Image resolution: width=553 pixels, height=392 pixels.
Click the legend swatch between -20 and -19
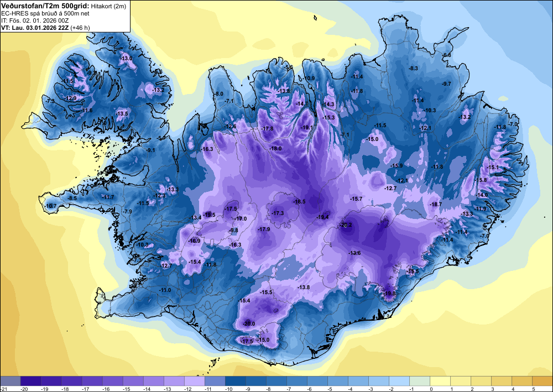tap(30, 381)
